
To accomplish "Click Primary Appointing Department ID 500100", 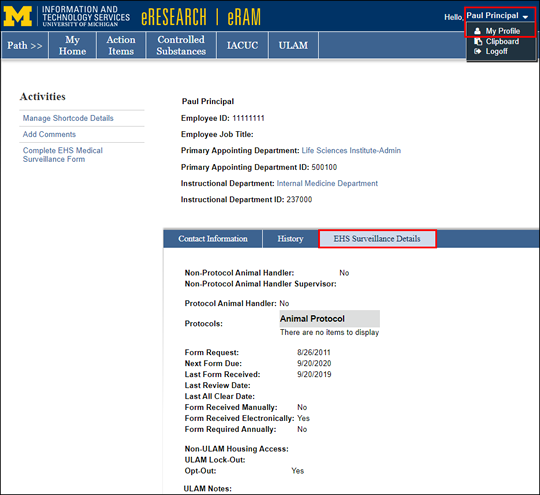I will (324, 167).
